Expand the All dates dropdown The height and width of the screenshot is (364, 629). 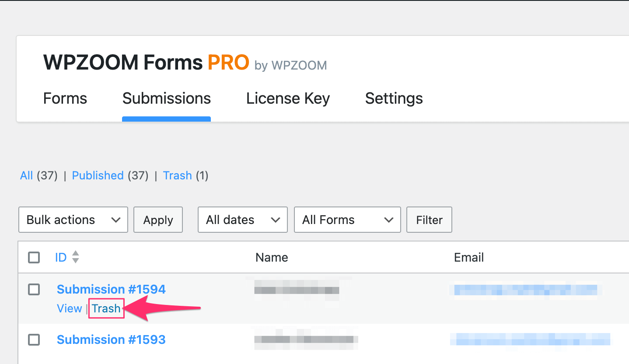[243, 220]
